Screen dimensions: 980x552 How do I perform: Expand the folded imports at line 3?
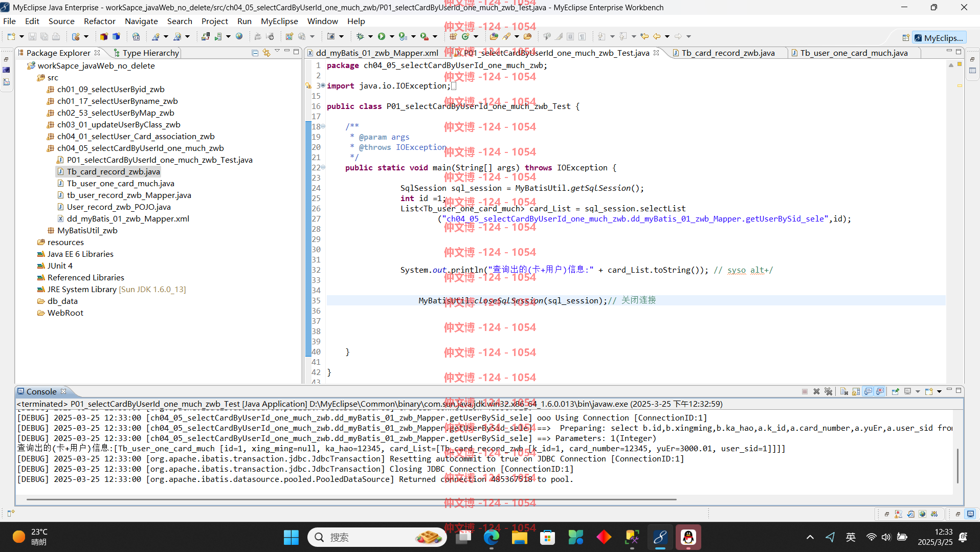pyautogui.click(x=323, y=85)
